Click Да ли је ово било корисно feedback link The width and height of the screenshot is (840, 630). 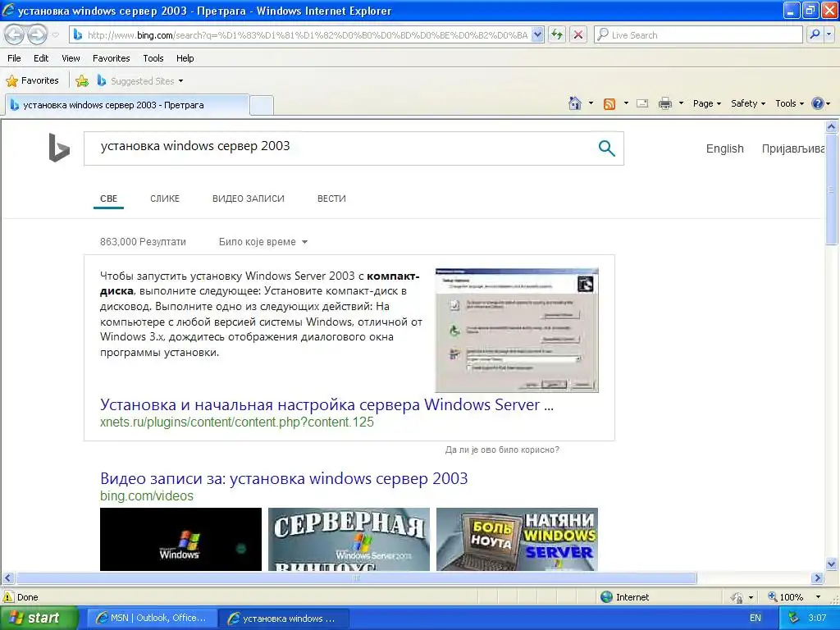502,450
